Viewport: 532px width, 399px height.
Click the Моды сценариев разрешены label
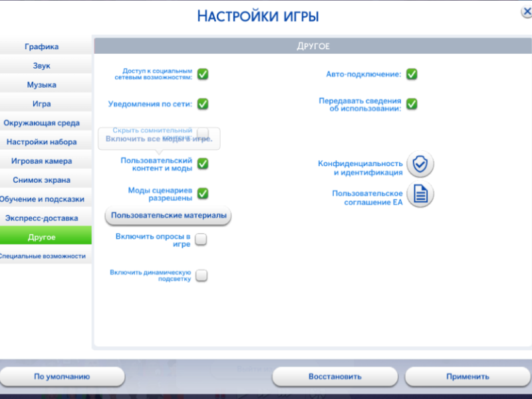[x=160, y=194]
